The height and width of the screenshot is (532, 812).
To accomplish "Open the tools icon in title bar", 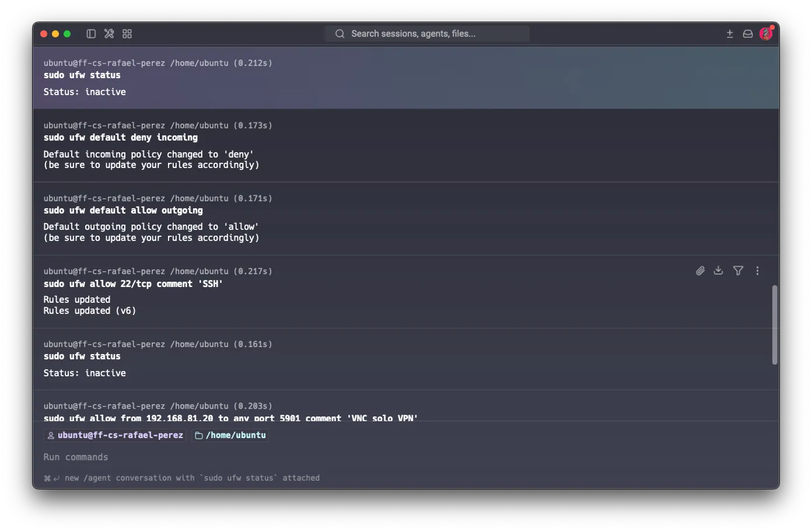I will (x=109, y=34).
